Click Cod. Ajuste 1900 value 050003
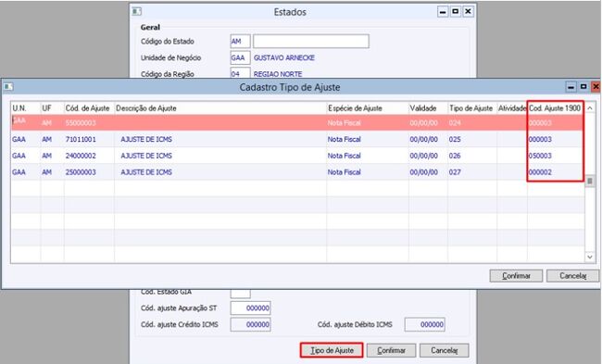Viewport: 602px width, 364px height. tap(540, 156)
